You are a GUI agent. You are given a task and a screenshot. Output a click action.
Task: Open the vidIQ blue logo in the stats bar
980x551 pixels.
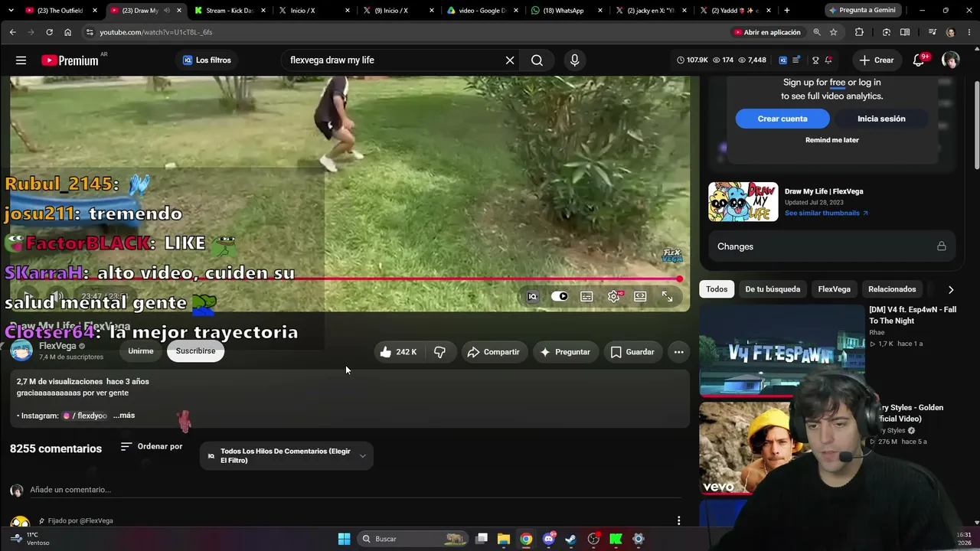(783, 60)
